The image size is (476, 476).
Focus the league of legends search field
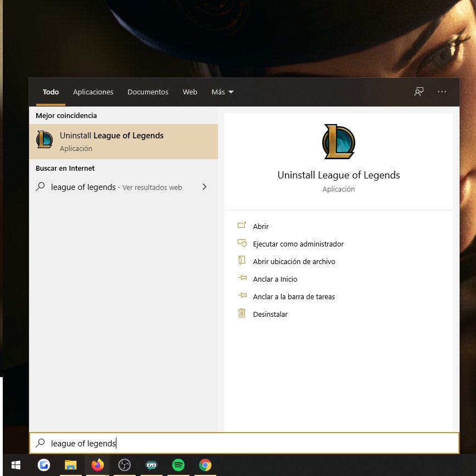click(x=244, y=443)
